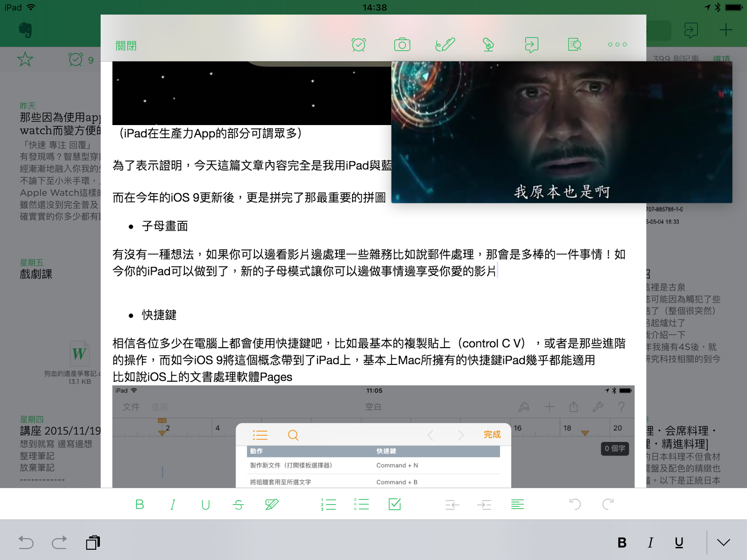
Task: Open 選項 options in background list
Action: pyautogui.click(x=721, y=59)
